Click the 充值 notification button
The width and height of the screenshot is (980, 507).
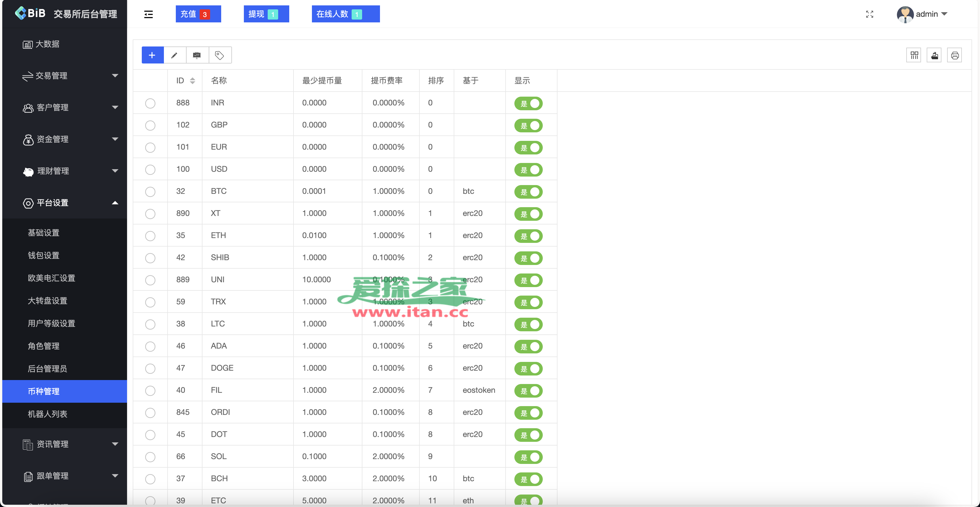(198, 14)
